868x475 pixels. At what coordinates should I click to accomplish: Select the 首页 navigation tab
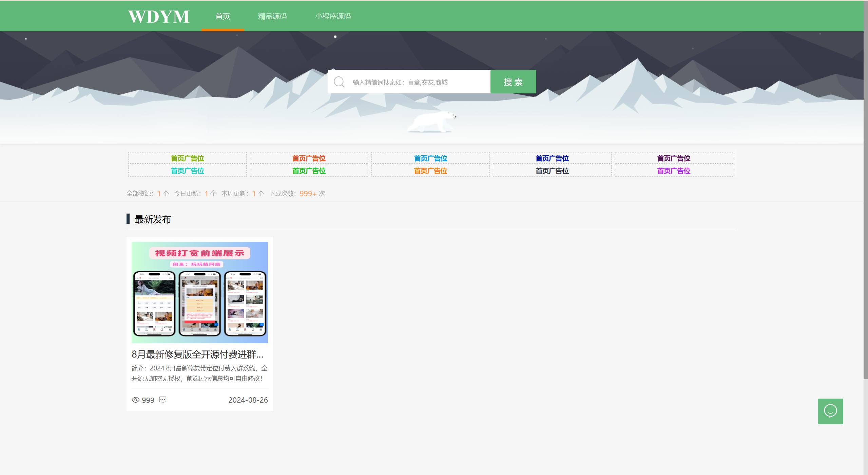[x=223, y=16]
